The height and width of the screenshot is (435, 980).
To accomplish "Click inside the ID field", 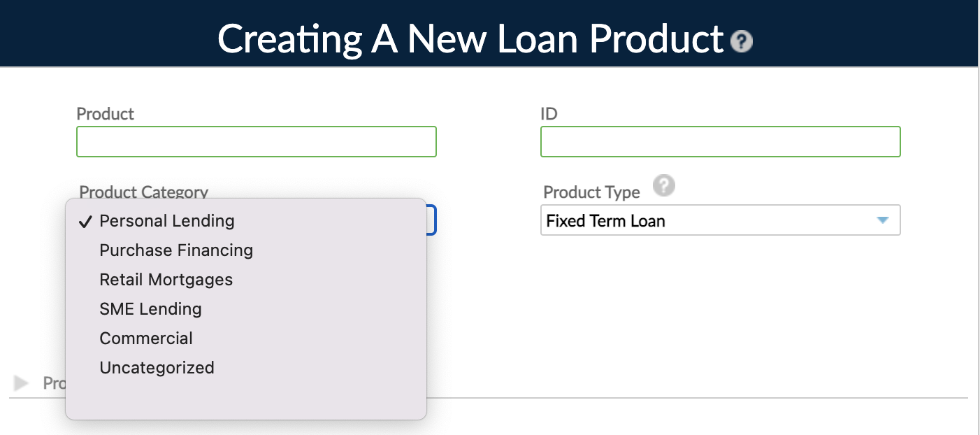I will click(720, 141).
